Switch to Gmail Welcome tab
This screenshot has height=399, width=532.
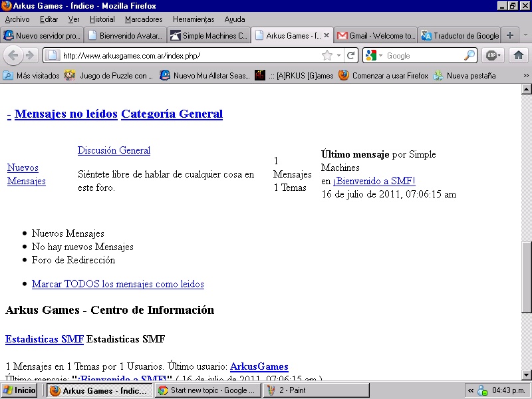376,35
